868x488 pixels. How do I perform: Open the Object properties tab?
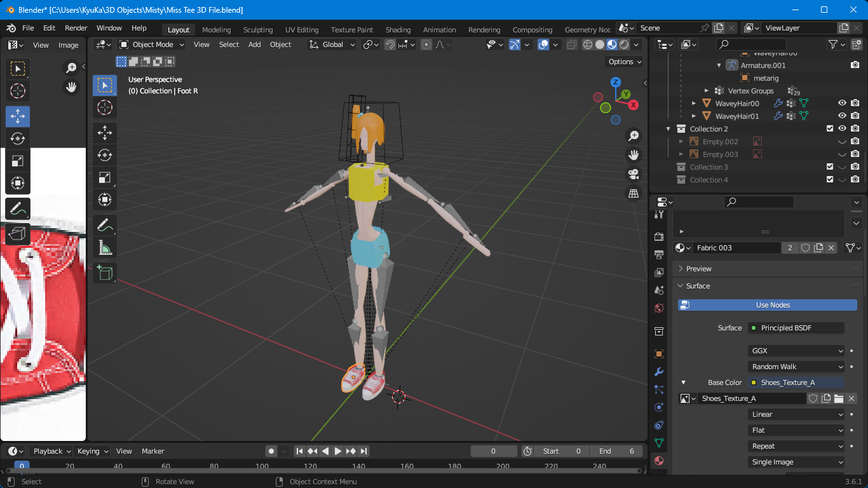pyautogui.click(x=659, y=354)
